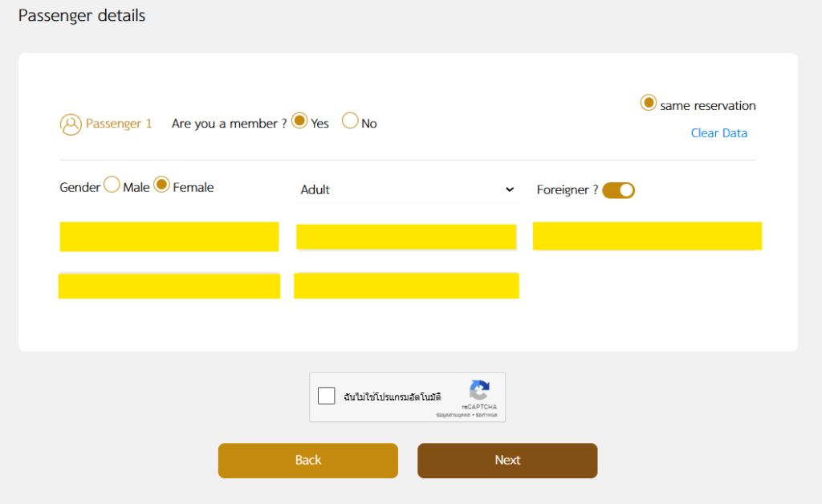Choose Male gender option

point(112,185)
